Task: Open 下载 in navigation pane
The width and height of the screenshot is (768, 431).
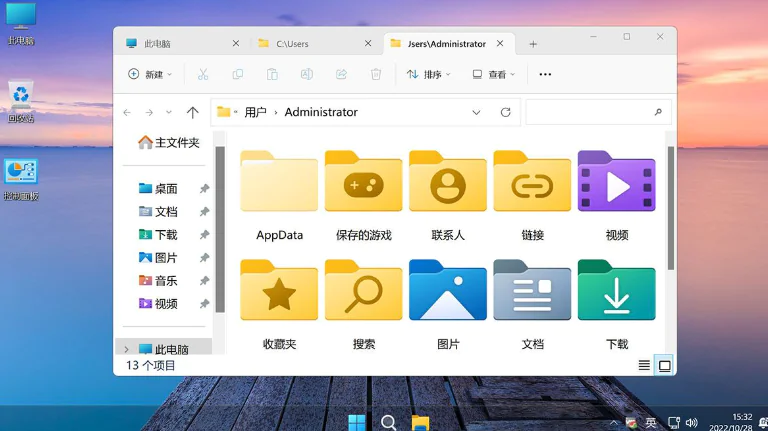Action: click(x=158, y=235)
